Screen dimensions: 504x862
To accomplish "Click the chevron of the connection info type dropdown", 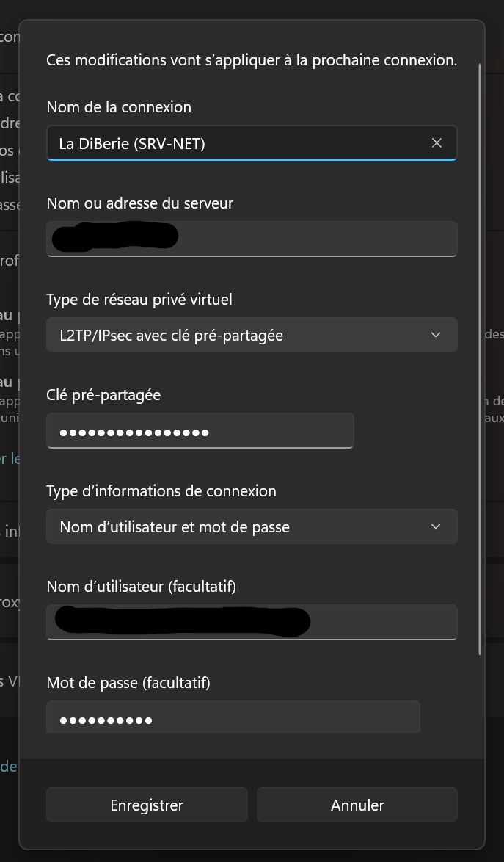I will pos(436,526).
